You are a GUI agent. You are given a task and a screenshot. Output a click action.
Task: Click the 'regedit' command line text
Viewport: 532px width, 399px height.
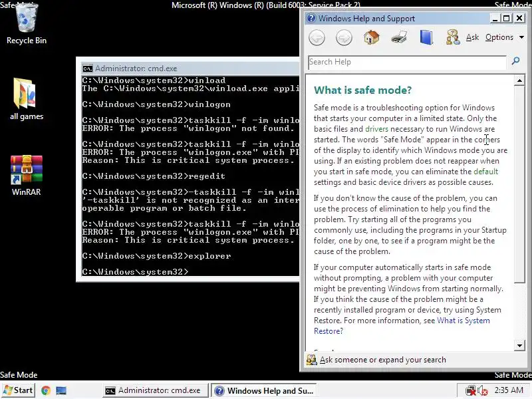(x=207, y=176)
